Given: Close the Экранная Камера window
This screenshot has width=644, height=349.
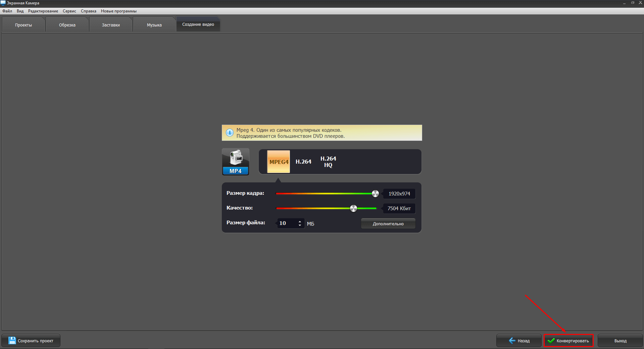Looking at the screenshot, I should click(x=640, y=3).
